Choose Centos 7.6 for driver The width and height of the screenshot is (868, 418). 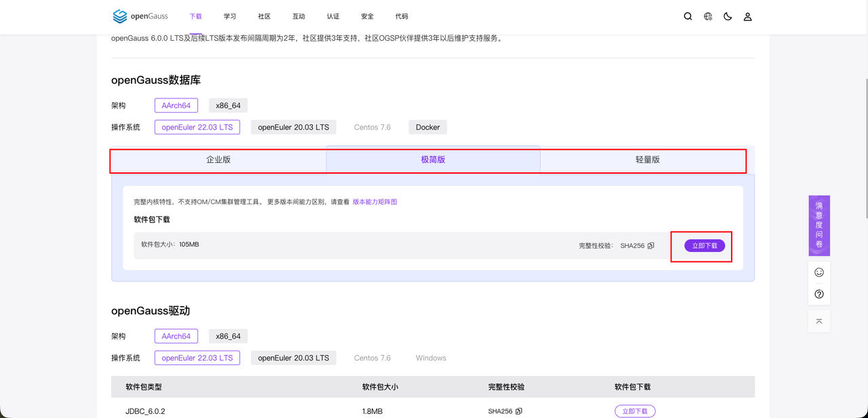[x=372, y=358]
